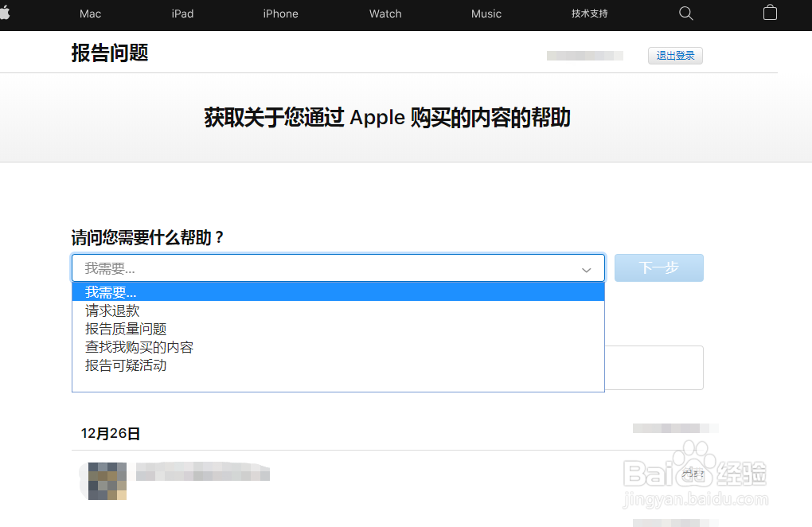Select 请求退款 from the dropdown list
The height and width of the screenshot is (527, 812).
click(x=111, y=310)
